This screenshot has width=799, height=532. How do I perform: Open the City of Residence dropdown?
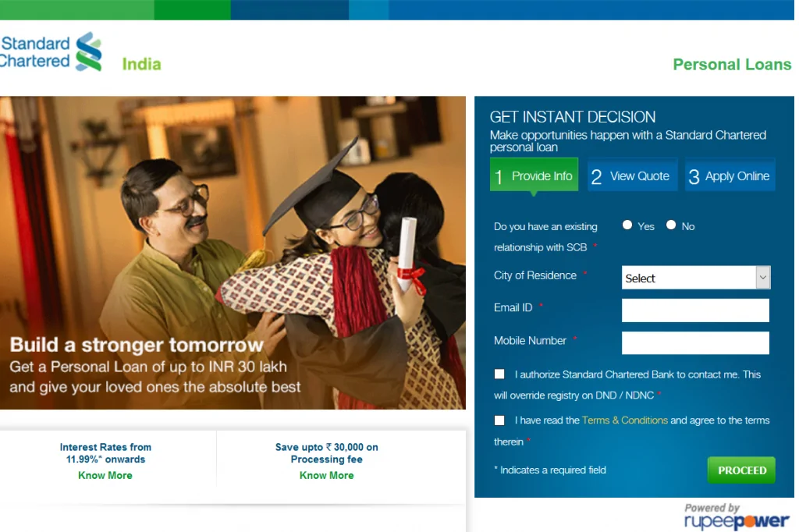[696, 278]
